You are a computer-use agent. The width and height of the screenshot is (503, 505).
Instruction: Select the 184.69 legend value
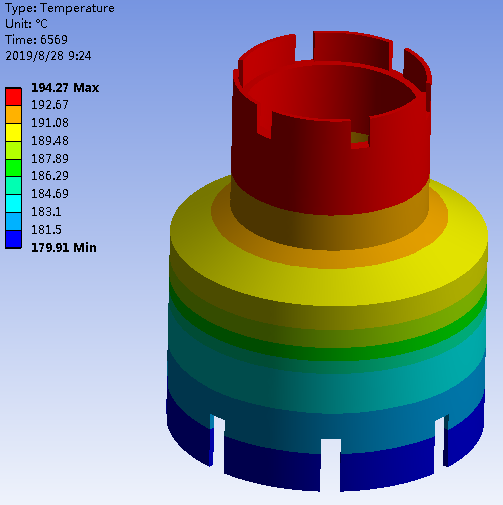click(50, 194)
